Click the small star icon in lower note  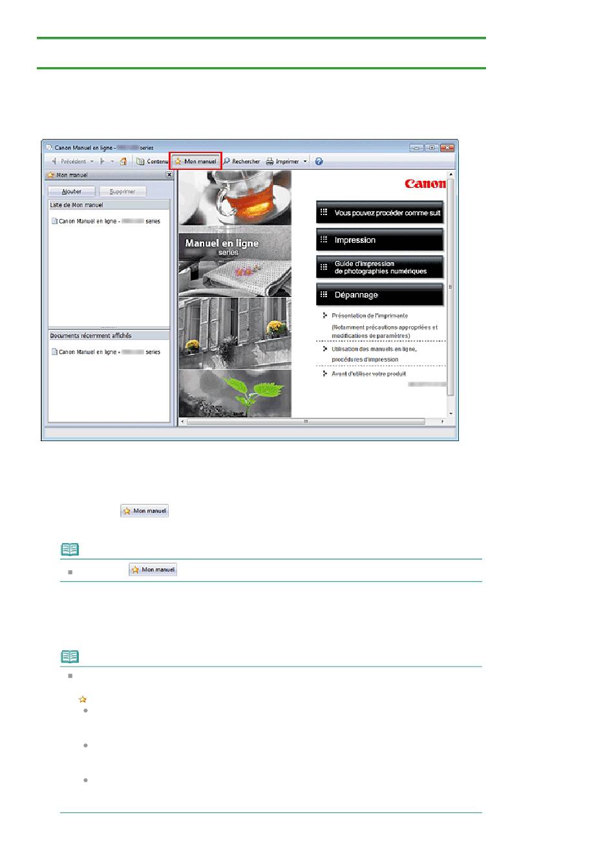coord(81,699)
